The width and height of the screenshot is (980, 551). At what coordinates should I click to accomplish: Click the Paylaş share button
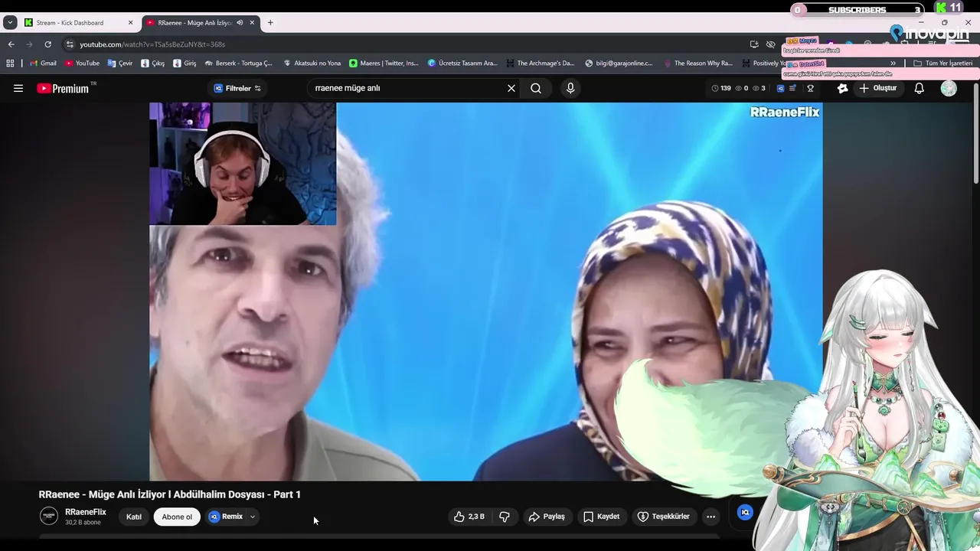(x=547, y=517)
